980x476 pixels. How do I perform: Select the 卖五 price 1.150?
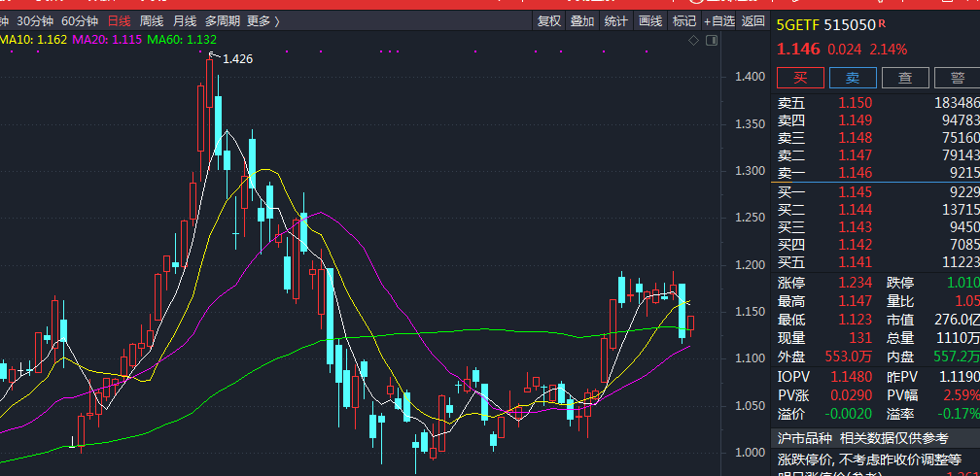pyautogui.click(x=855, y=103)
